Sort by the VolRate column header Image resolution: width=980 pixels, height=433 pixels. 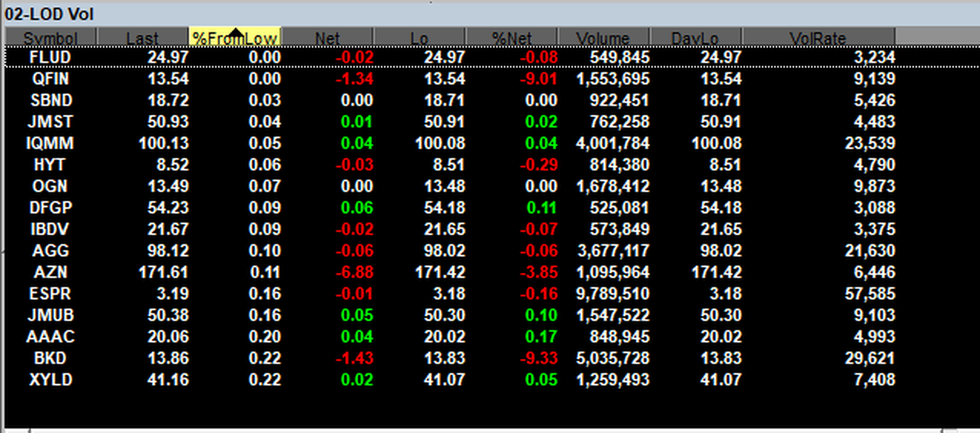(819, 38)
